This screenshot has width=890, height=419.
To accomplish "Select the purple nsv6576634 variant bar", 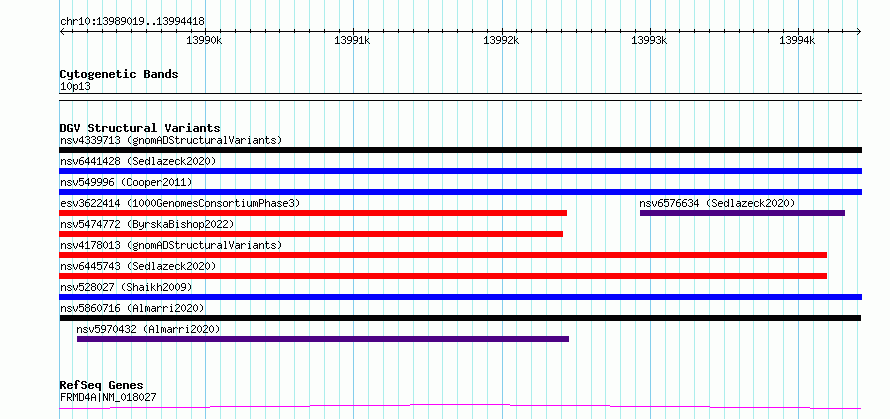I will point(742,213).
